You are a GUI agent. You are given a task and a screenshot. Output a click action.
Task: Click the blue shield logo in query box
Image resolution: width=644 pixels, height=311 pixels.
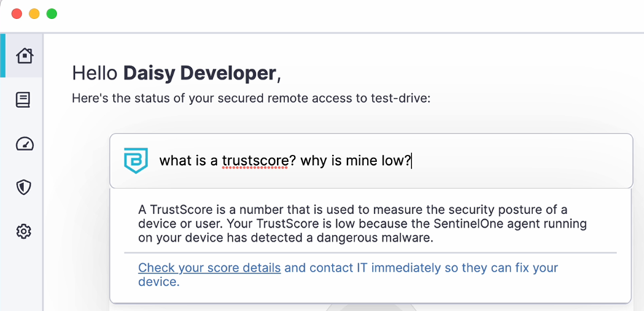tap(136, 161)
